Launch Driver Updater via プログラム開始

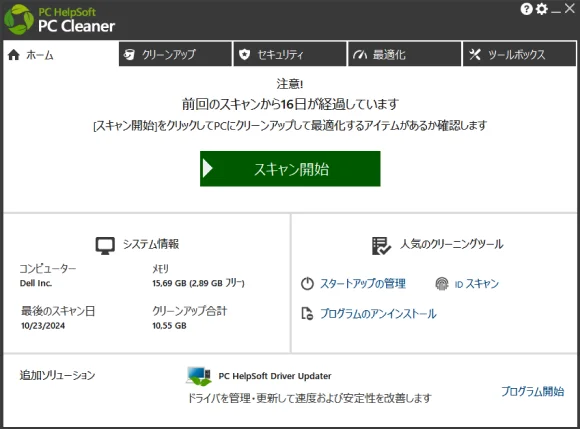point(533,391)
